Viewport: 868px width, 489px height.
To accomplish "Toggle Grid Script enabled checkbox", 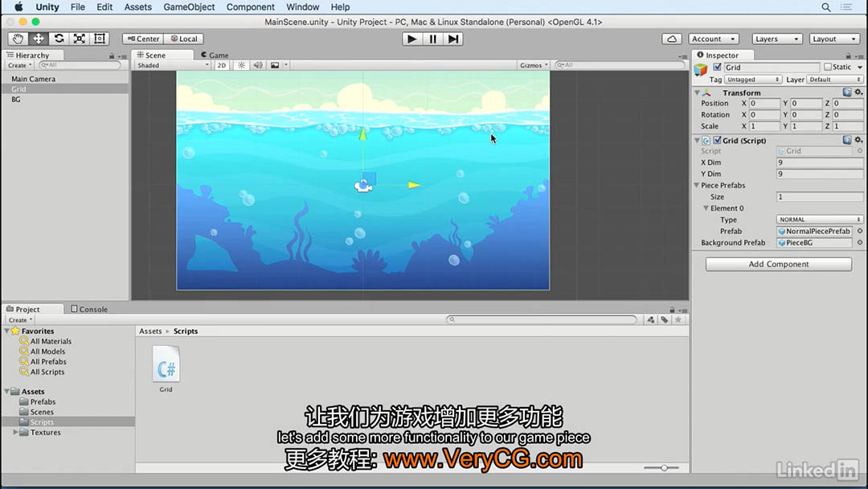I will pos(718,140).
